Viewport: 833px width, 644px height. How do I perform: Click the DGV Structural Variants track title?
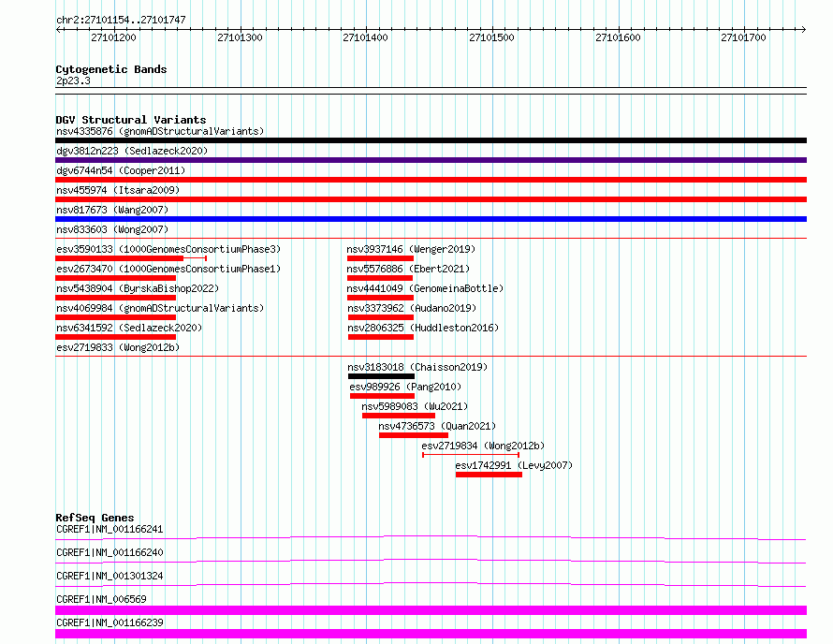pyautogui.click(x=131, y=120)
